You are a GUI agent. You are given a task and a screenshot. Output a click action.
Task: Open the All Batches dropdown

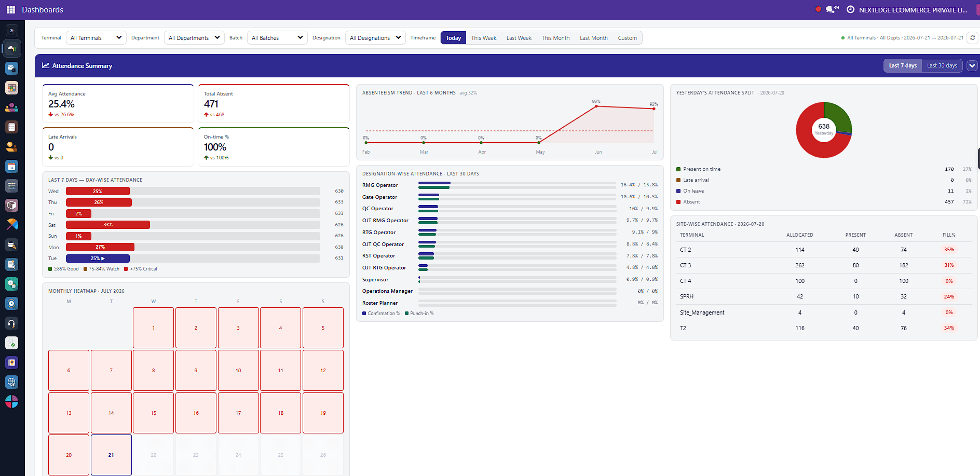(277, 38)
